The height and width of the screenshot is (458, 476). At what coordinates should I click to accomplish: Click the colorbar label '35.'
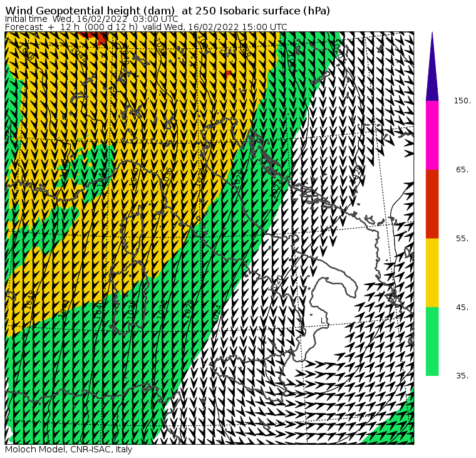click(462, 376)
